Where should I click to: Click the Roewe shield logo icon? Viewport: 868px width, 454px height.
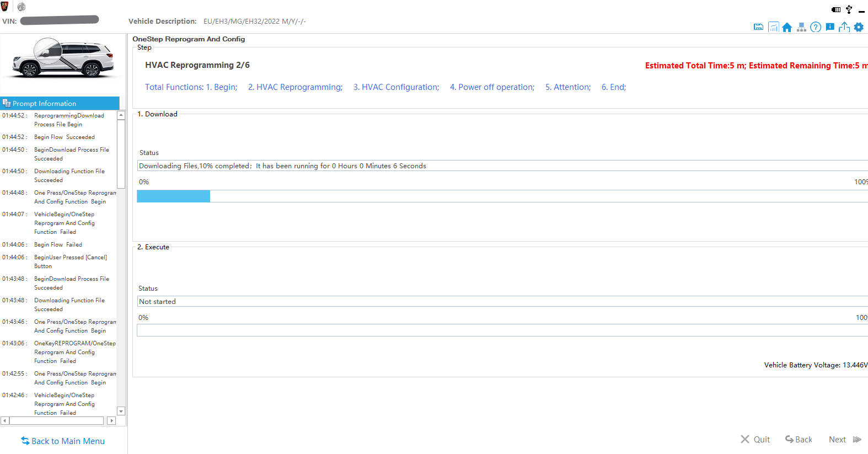pos(5,7)
